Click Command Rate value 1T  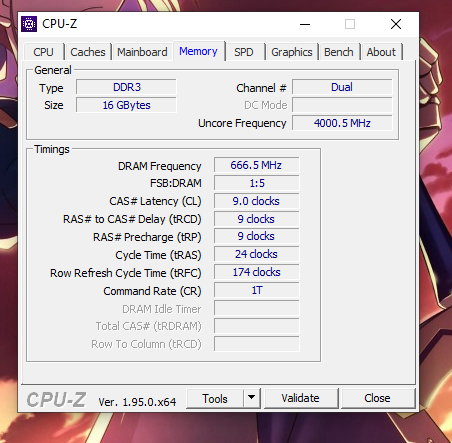tap(256, 290)
